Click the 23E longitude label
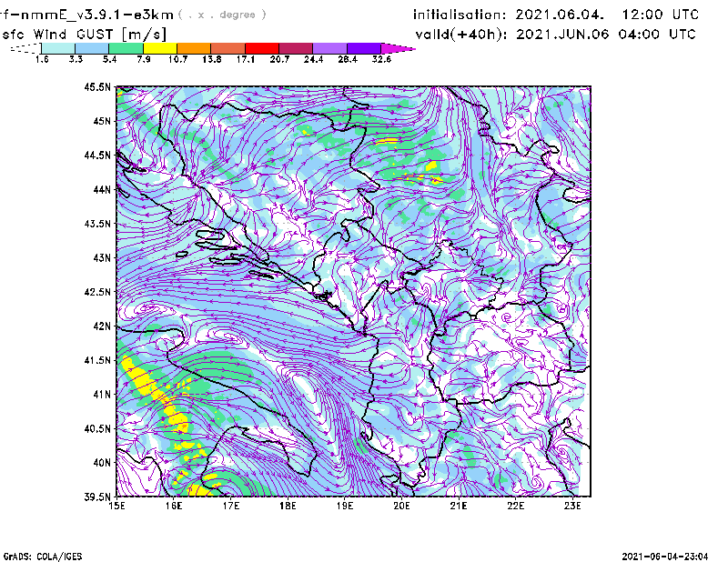728x562 pixels. tap(572, 506)
